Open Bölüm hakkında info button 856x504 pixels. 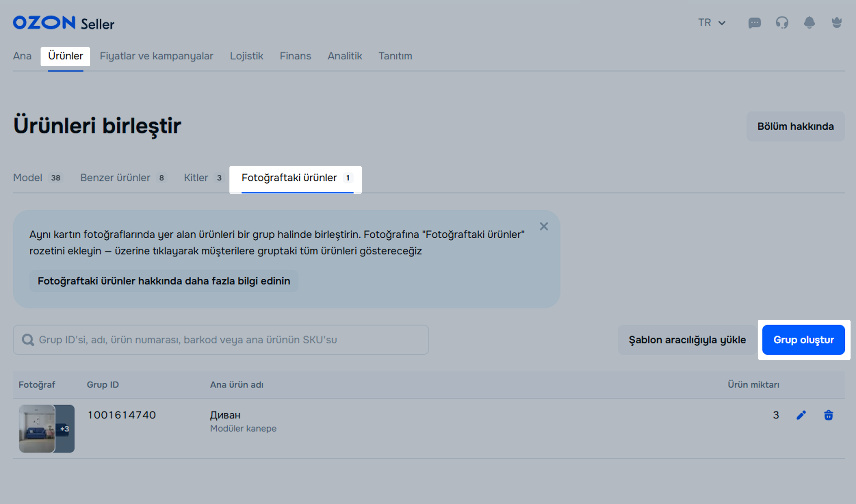pos(795,126)
